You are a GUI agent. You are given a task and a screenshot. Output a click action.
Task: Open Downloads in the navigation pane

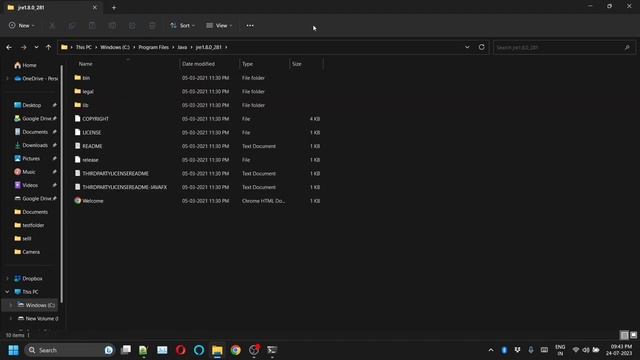(x=35, y=145)
